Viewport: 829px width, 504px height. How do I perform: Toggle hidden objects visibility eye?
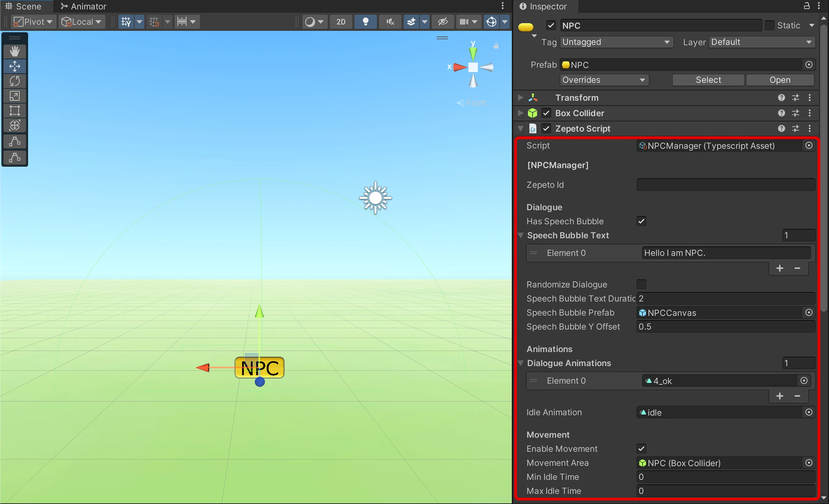(x=442, y=22)
